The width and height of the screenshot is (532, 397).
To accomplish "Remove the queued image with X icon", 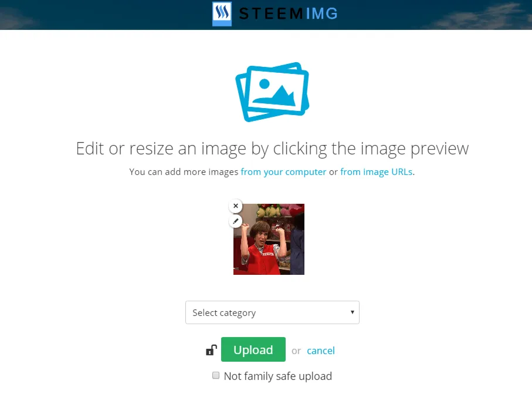I will (x=236, y=206).
